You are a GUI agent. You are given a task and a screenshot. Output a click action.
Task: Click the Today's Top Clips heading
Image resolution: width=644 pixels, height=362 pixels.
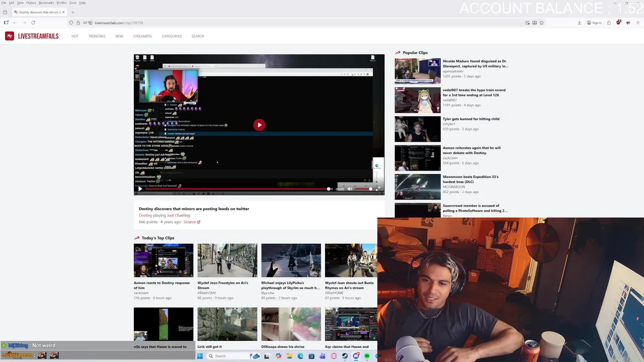[158, 238]
